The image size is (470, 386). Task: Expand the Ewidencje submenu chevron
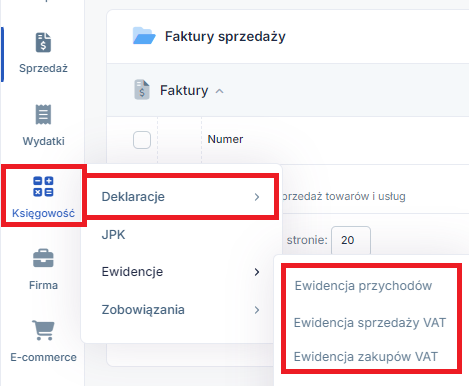click(x=257, y=272)
